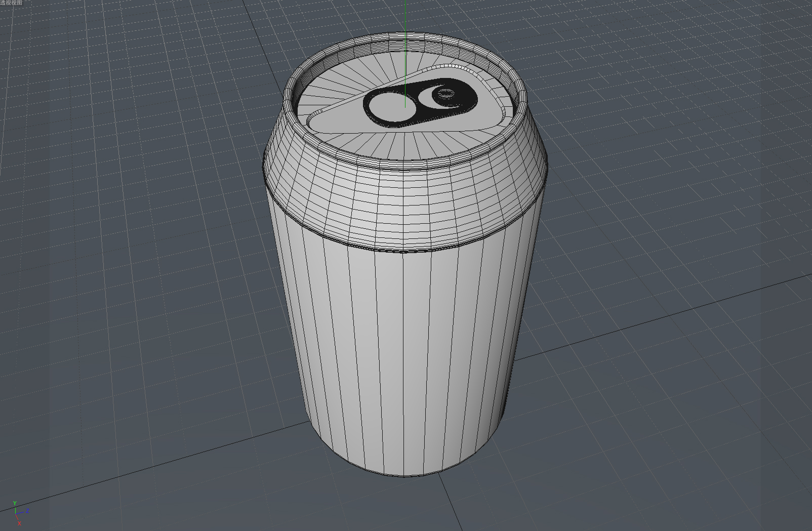Image resolution: width=812 pixels, height=531 pixels.
Task: Click the rivet center between tab holes
Action: click(x=445, y=94)
